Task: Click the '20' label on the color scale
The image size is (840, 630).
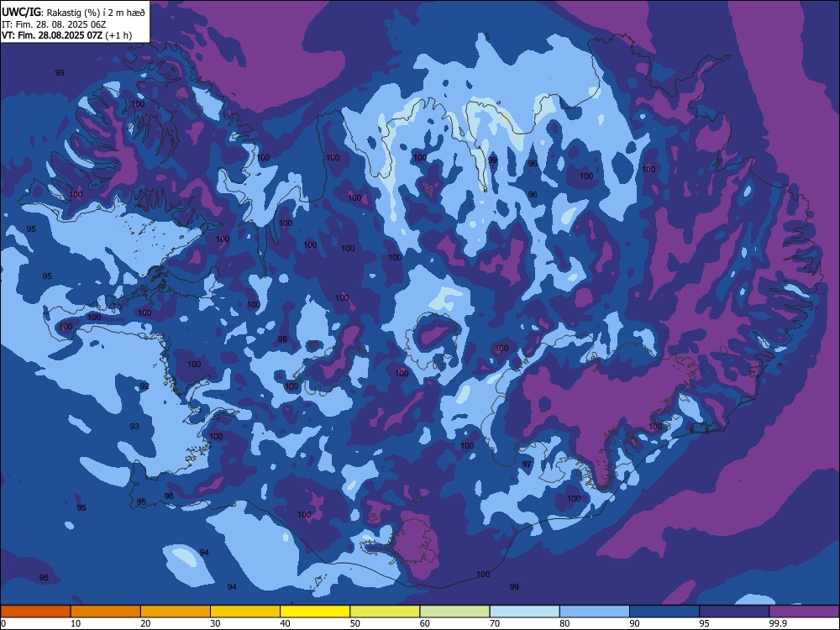Action: [145, 623]
